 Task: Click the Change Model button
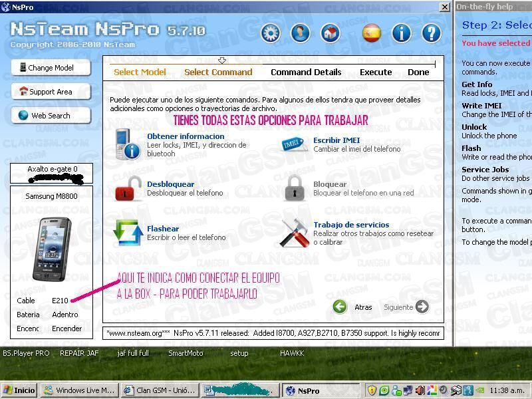[x=51, y=67]
